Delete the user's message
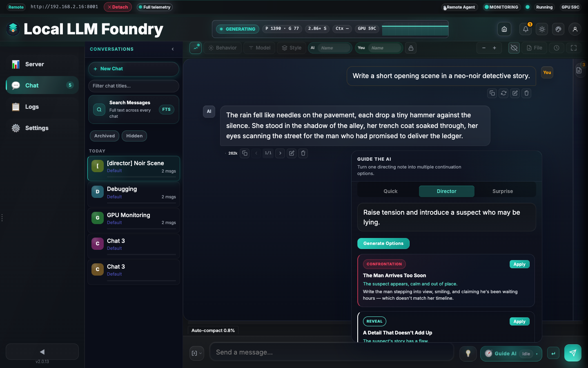 point(526,93)
